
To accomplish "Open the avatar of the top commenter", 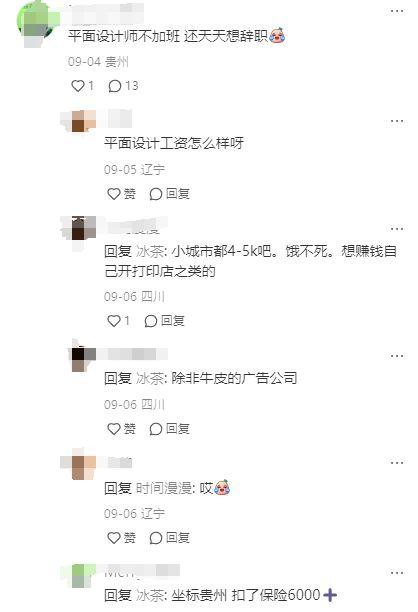I will [x=37, y=23].
